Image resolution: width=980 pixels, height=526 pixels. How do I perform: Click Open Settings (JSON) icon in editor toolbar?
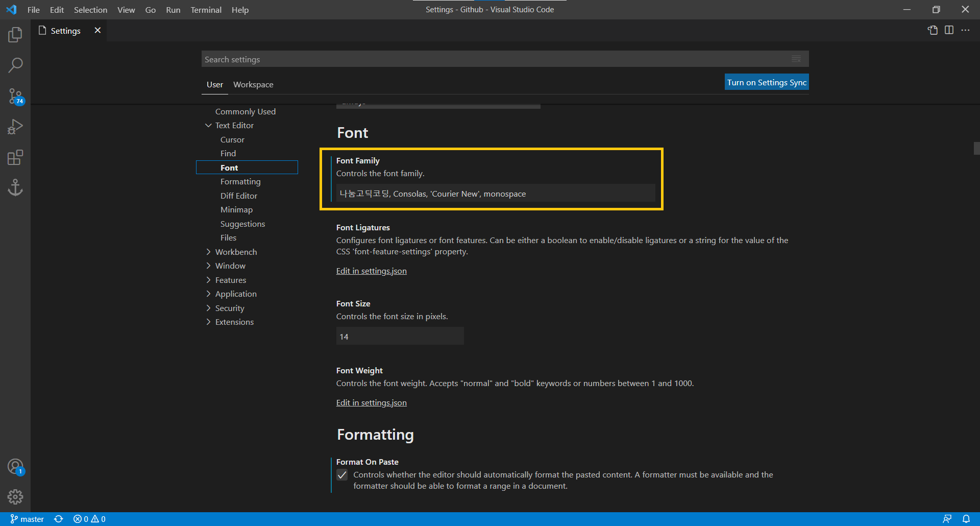point(933,30)
